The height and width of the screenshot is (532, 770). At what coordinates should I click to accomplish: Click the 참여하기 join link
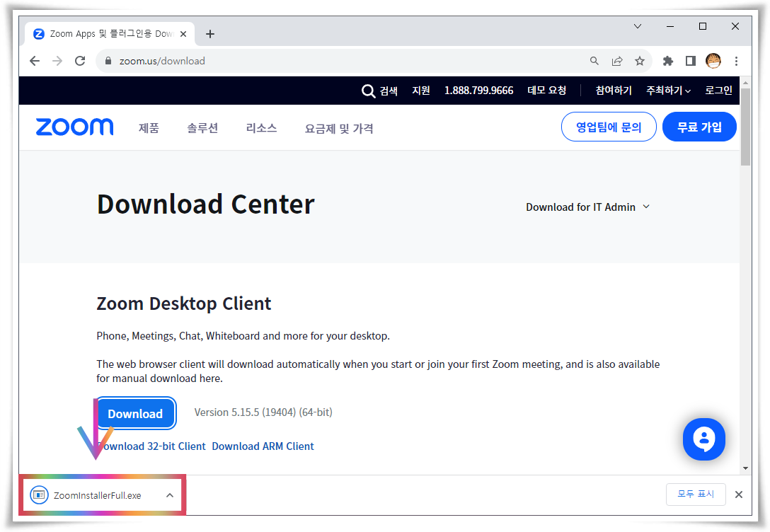tap(614, 91)
